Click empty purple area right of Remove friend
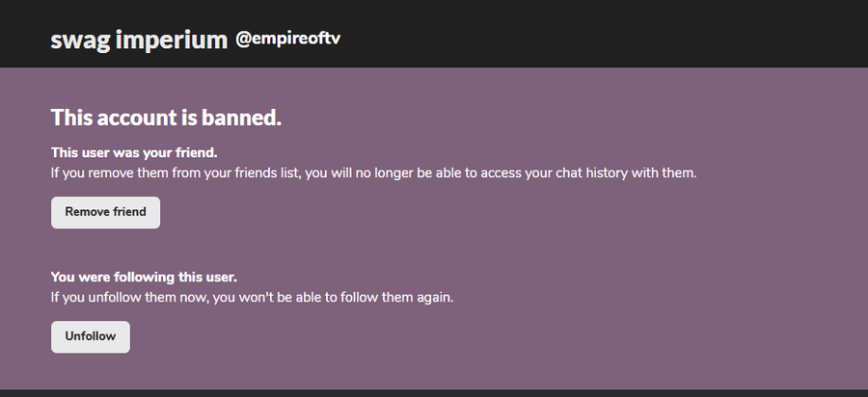 pos(482,212)
